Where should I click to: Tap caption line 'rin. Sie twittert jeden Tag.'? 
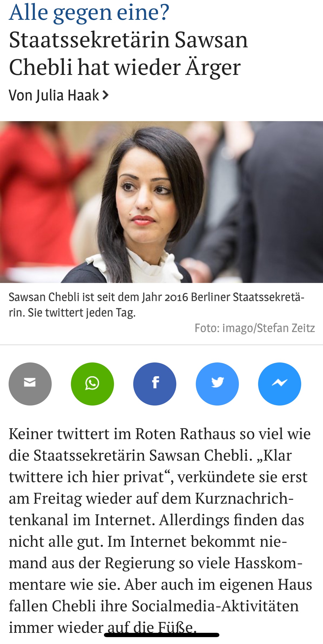click(72, 313)
